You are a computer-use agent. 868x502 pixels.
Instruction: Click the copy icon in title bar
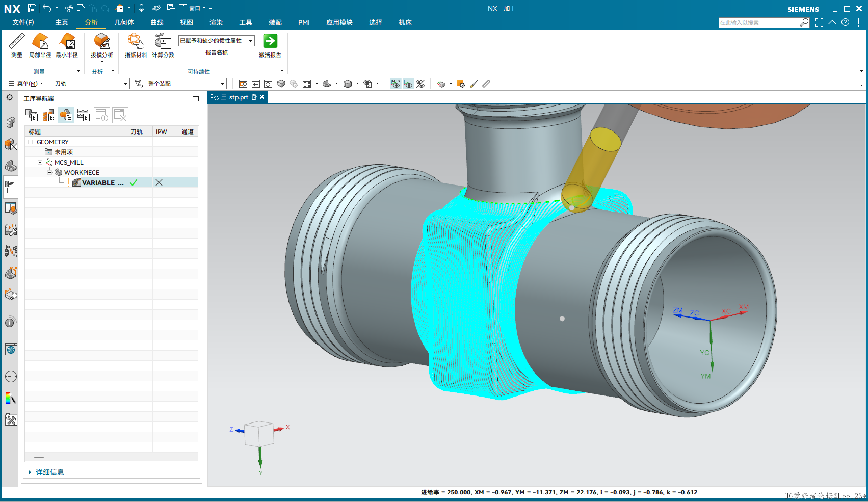click(x=81, y=8)
